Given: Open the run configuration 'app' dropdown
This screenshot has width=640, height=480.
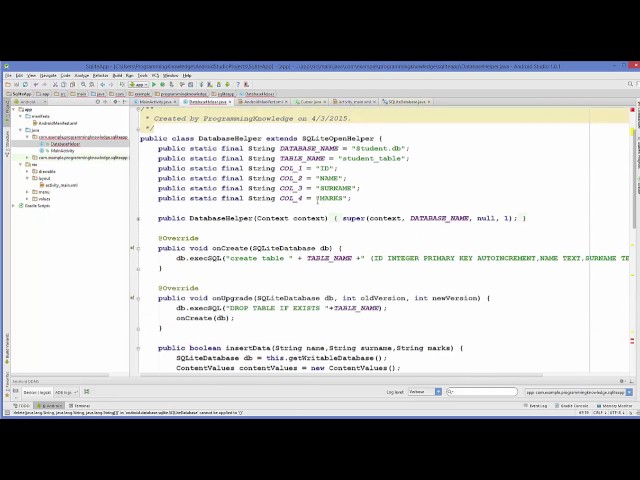Looking at the screenshot, I should pyautogui.click(x=139, y=84).
